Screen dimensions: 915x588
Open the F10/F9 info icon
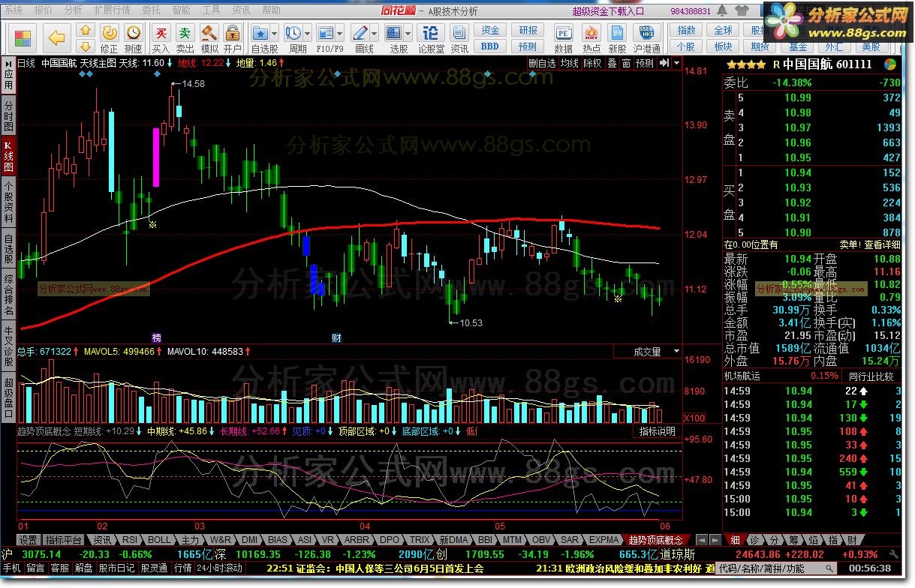coord(326,33)
